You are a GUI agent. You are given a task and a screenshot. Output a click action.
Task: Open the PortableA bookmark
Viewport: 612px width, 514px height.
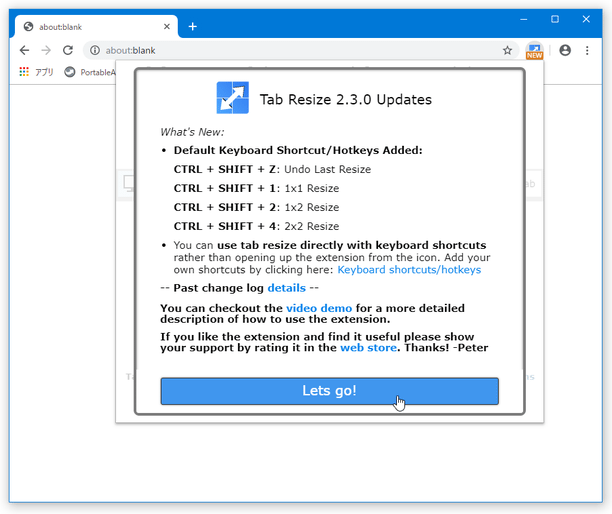(90, 72)
